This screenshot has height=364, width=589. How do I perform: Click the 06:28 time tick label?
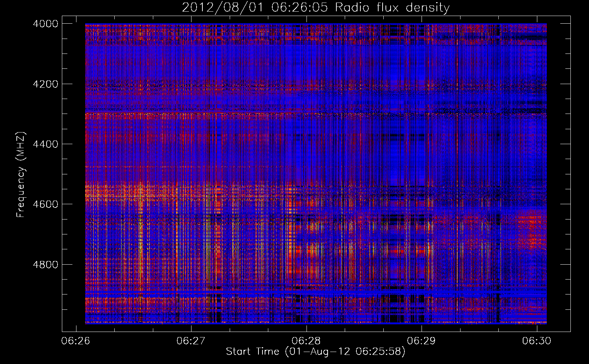pos(306,341)
